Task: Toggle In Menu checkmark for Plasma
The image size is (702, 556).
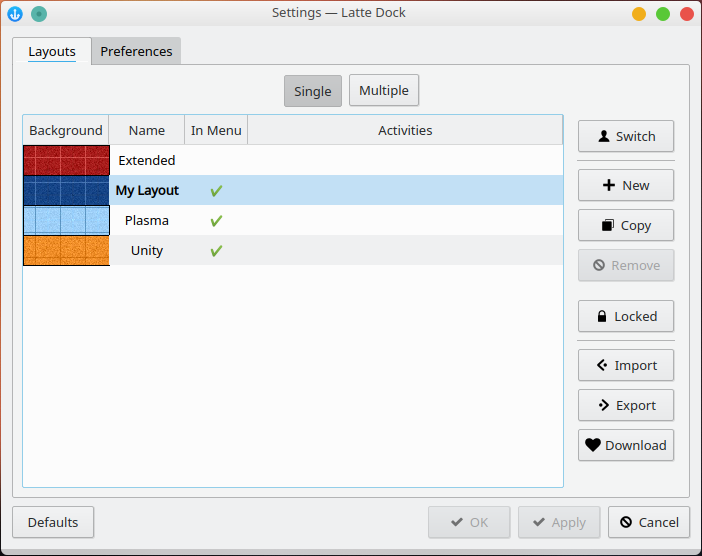Action: coord(216,221)
